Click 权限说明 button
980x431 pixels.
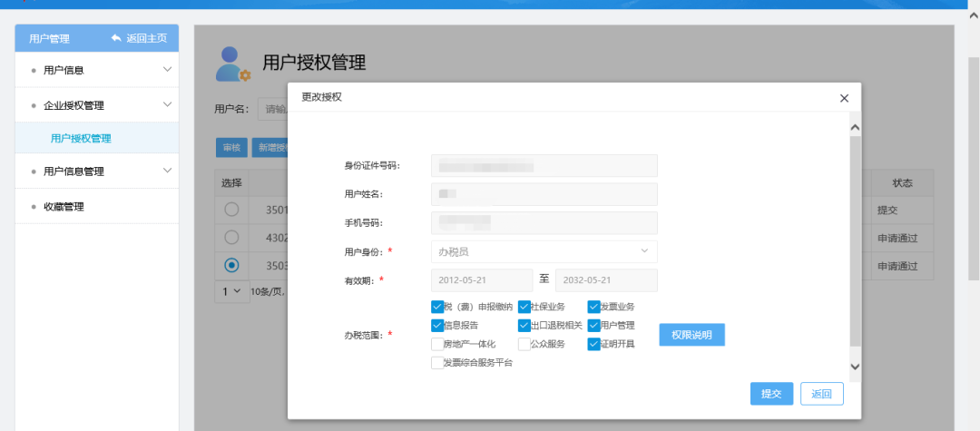(x=691, y=334)
